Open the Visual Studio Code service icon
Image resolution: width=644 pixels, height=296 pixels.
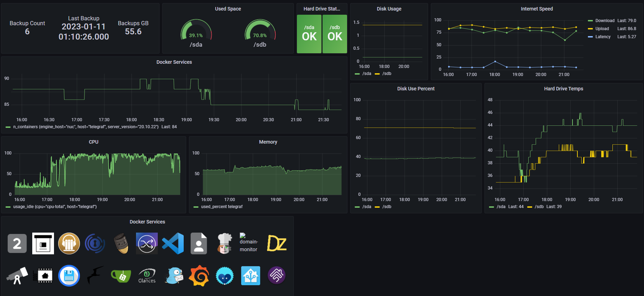(173, 243)
